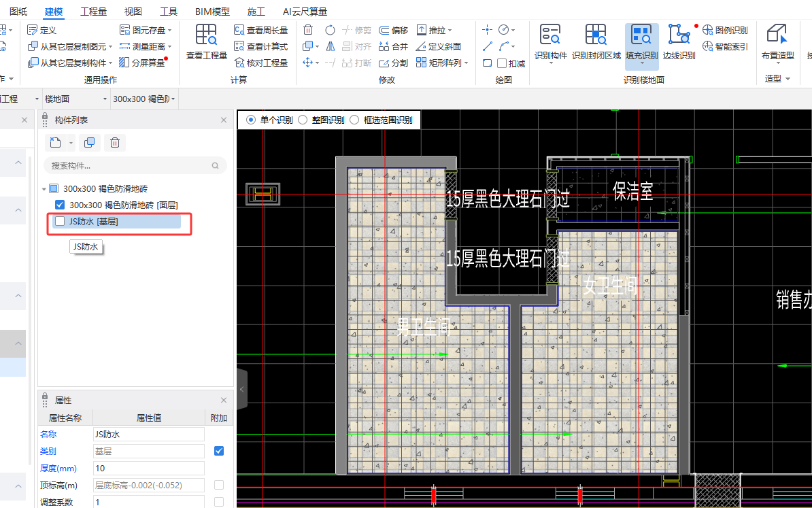Select the move tool icon
This screenshot has width=812, height=508.
308,63
